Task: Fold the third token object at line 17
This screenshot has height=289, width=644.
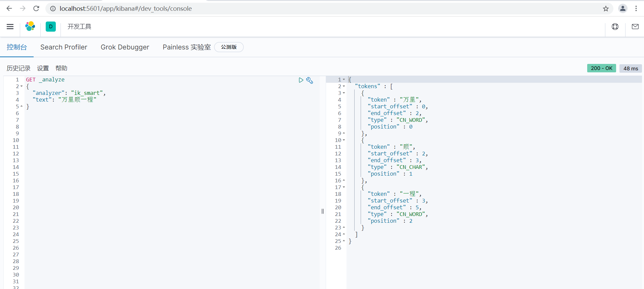Action: (344, 187)
